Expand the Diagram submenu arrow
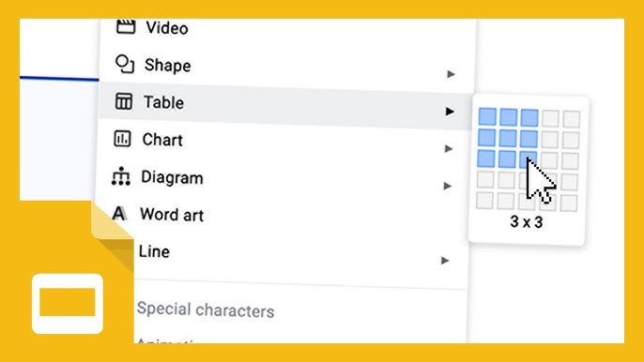 click(447, 186)
